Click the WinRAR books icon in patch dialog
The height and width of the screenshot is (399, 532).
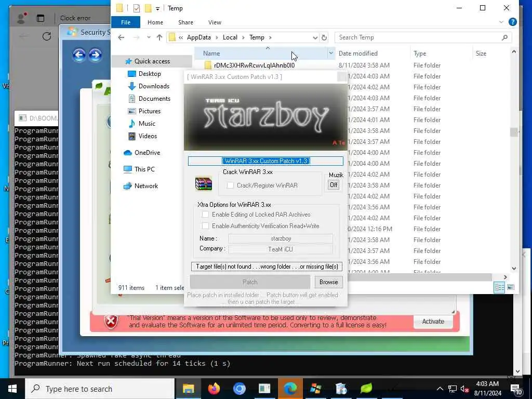(x=204, y=184)
